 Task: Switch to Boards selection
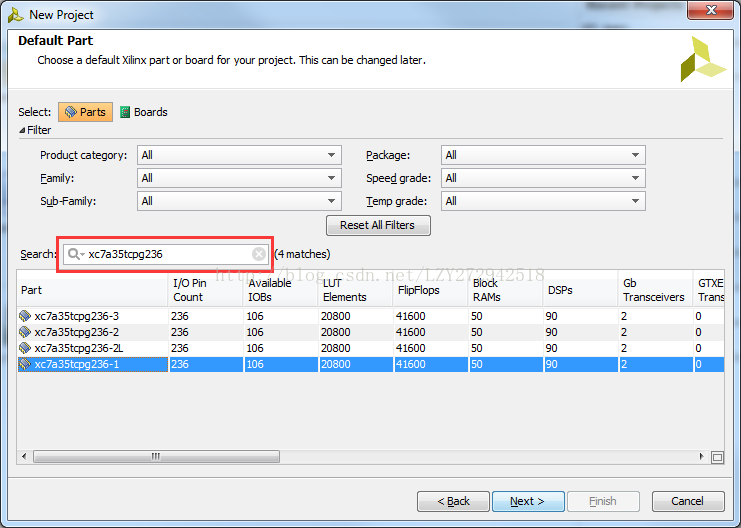(x=144, y=112)
